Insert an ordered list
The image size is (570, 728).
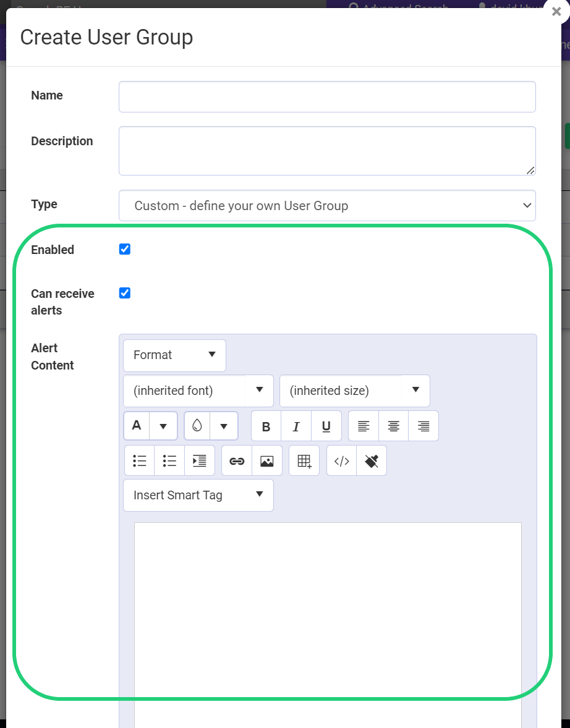169,460
